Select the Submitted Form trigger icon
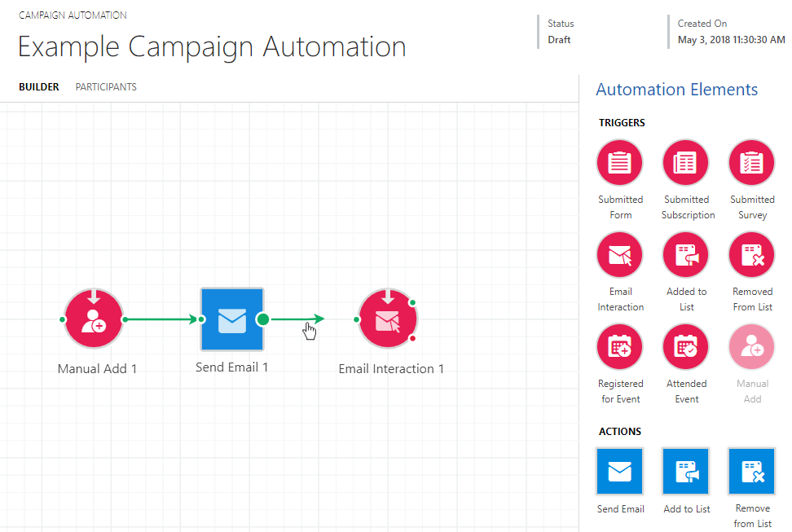The image size is (792, 532). 620,163
